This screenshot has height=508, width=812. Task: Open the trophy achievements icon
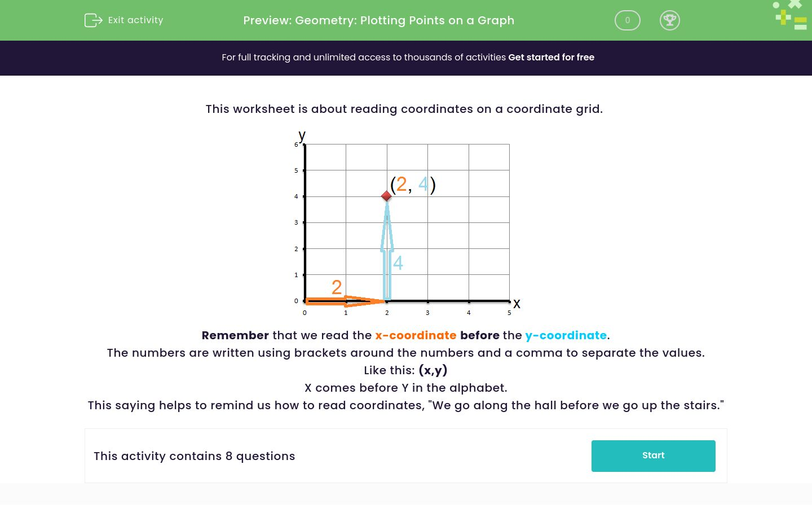670,20
